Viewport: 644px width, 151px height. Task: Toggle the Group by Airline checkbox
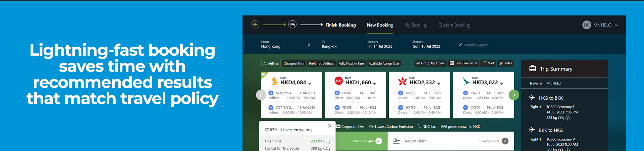418,63
